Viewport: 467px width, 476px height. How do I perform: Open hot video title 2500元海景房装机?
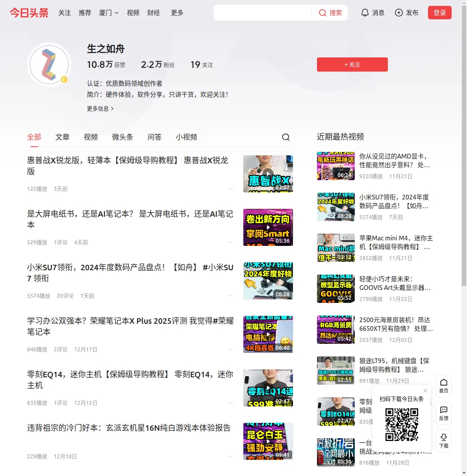coord(396,324)
